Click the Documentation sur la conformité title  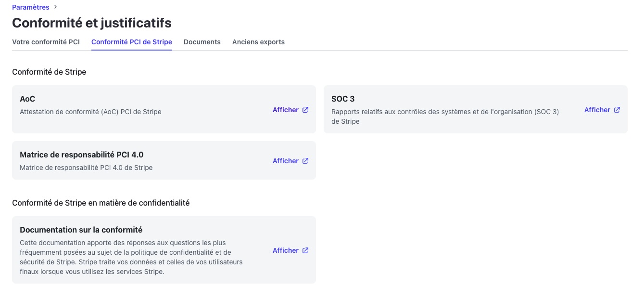pos(81,230)
